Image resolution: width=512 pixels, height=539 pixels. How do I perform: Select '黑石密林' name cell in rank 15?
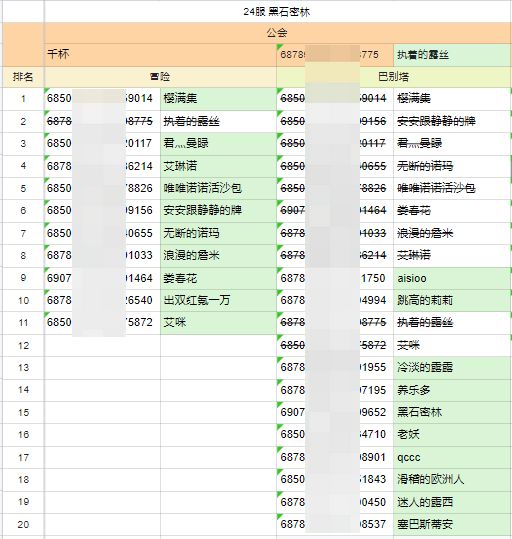click(452, 412)
